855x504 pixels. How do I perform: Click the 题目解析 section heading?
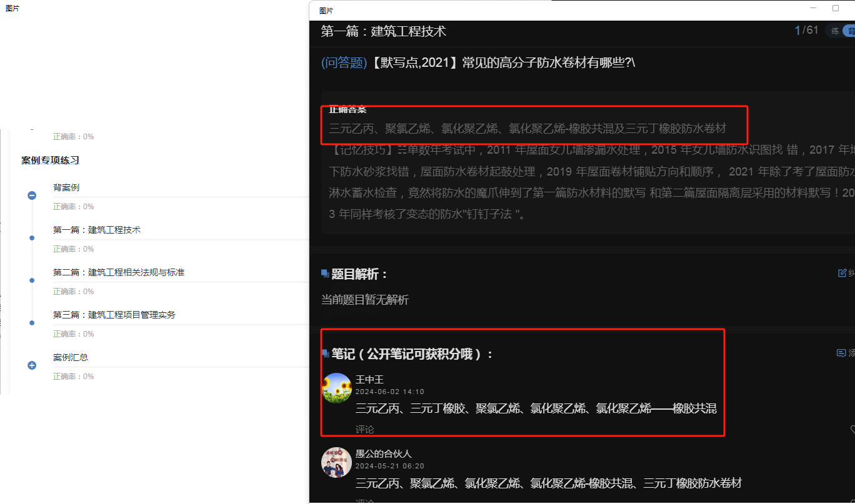coord(359,274)
